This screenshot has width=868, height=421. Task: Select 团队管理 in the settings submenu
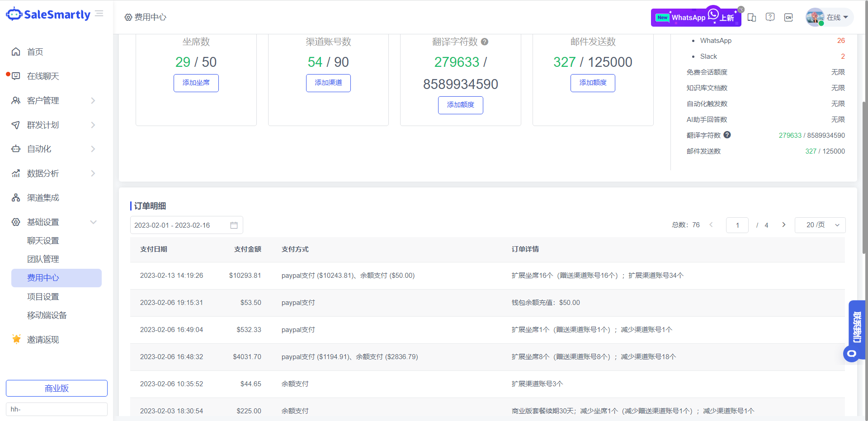pyautogui.click(x=43, y=259)
